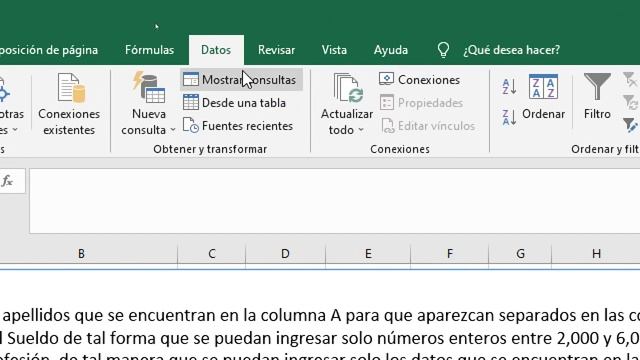640x360 pixels.
Task: Select column D header
Action: coord(285,254)
